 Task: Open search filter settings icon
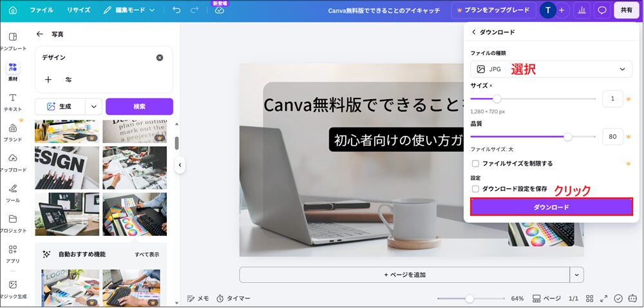pos(69,80)
